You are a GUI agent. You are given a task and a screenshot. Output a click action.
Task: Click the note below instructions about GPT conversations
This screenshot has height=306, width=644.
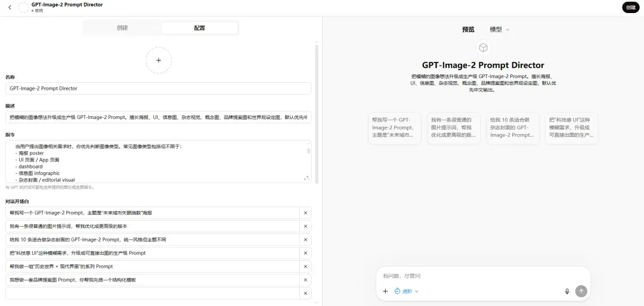tap(51, 188)
